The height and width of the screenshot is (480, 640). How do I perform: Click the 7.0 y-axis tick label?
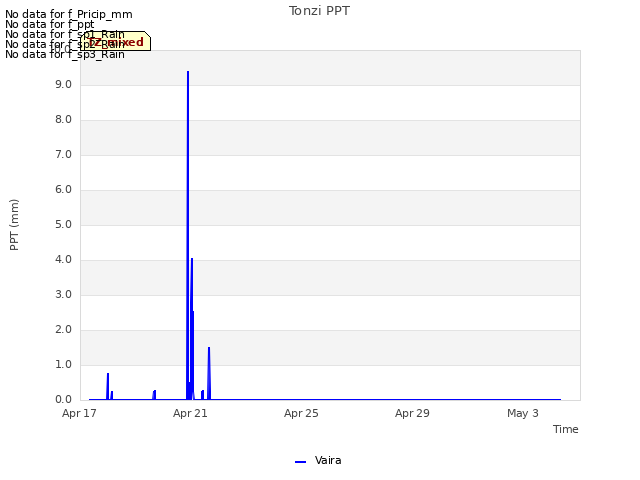63,155
